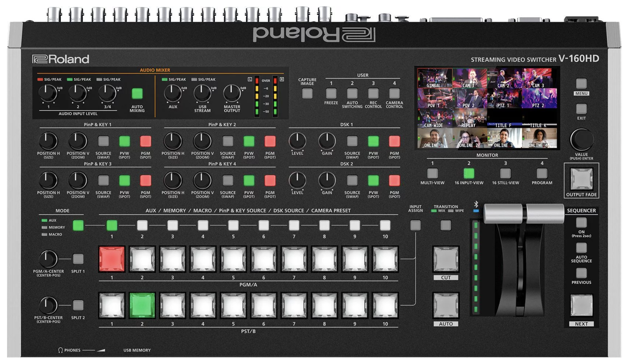Toggle PinP & KEY 3 PVW button

click(125, 180)
